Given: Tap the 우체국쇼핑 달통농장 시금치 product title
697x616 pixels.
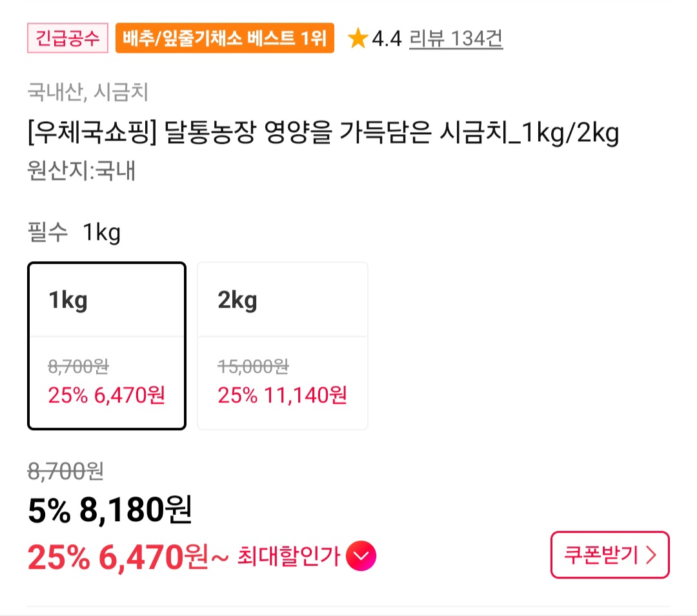Looking at the screenshot, I should pyautogui.click(x=323, y=134).
